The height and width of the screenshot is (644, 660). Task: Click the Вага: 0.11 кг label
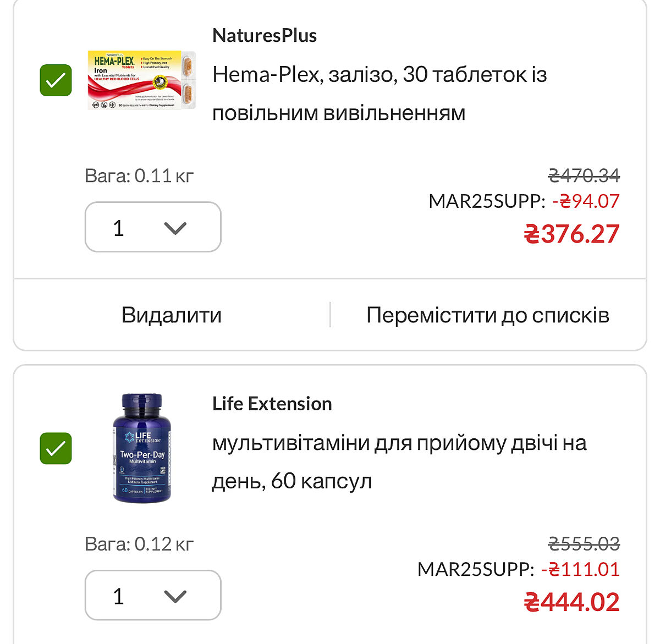(x=139, y=175)
